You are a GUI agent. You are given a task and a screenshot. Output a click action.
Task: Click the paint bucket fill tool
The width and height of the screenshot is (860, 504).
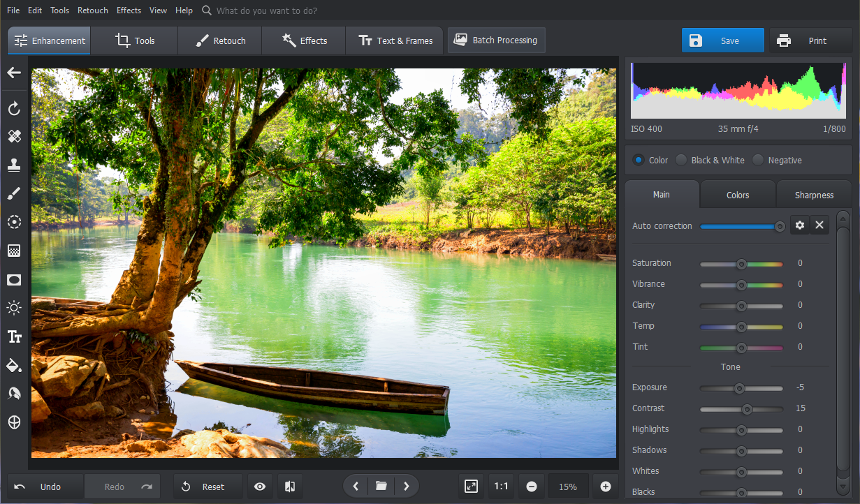coord(14,365)
